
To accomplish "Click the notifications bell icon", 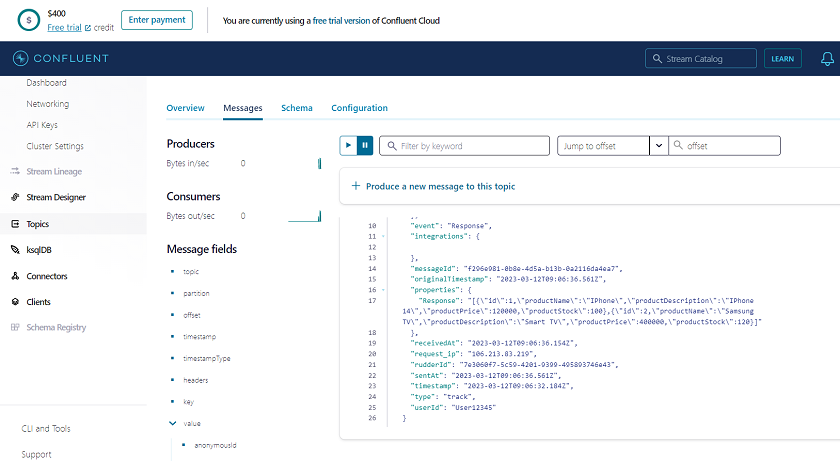I will point(827,59).
